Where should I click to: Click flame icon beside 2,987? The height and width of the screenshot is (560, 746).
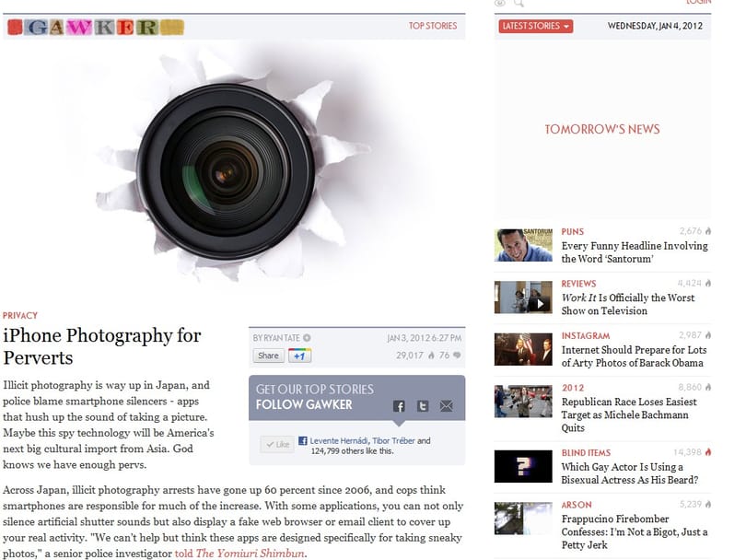[708, 335]
